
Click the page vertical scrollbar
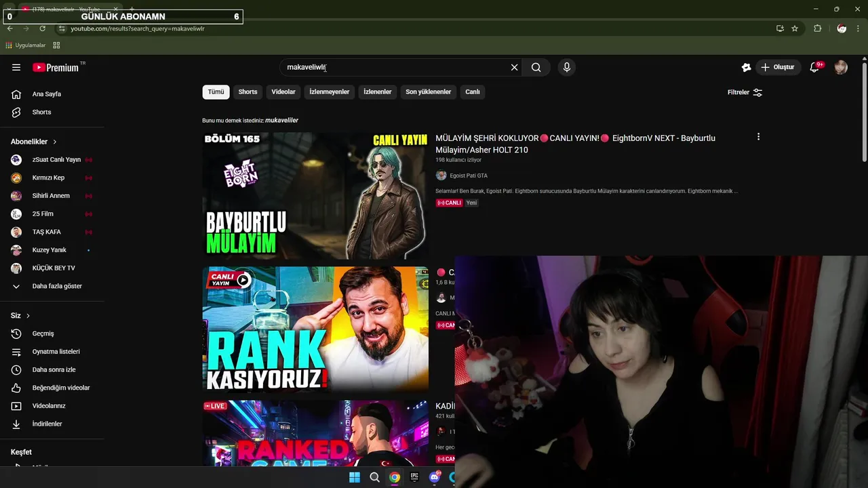(864, 112)
